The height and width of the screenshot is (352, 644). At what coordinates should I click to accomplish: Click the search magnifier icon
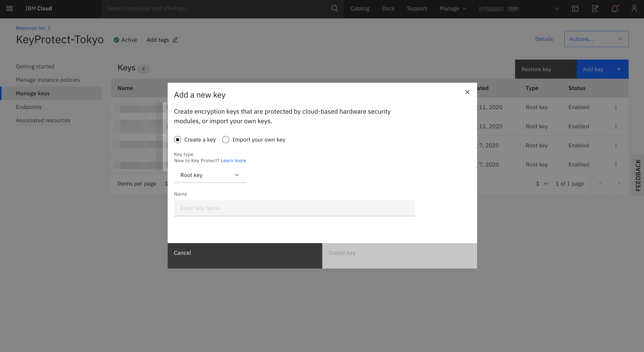pyautogui.click(x=334, y=9)
